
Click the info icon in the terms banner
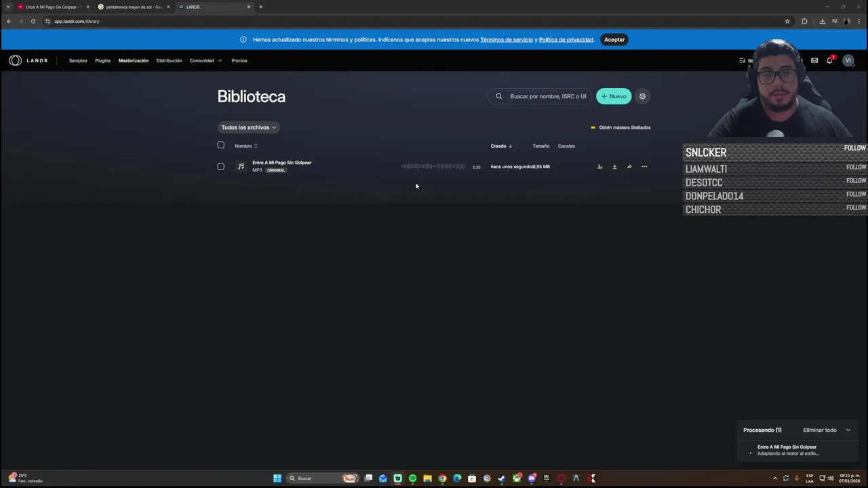pyautogui.click(x=243, y=39)
